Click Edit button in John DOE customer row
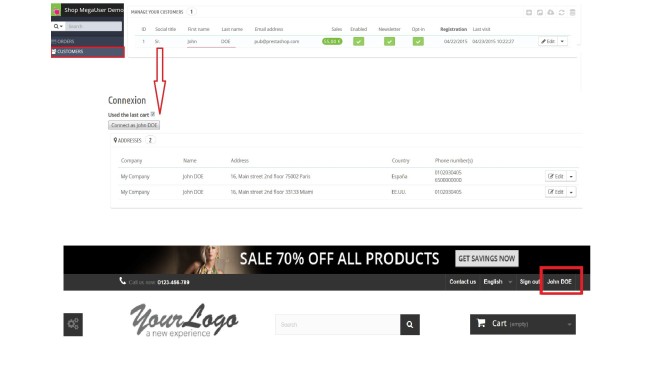646x366 pixels. click(x=548, y=41)
